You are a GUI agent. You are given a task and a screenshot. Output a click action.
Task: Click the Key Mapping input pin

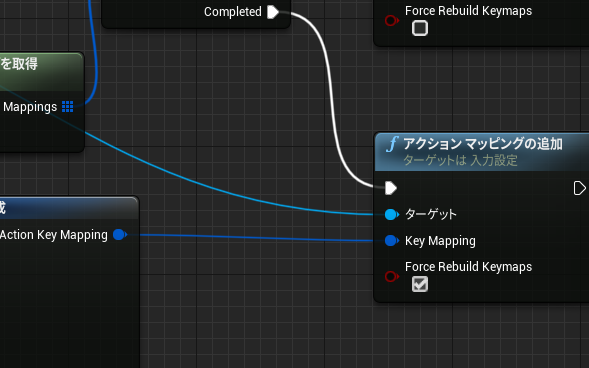click(x=392, y=241)
